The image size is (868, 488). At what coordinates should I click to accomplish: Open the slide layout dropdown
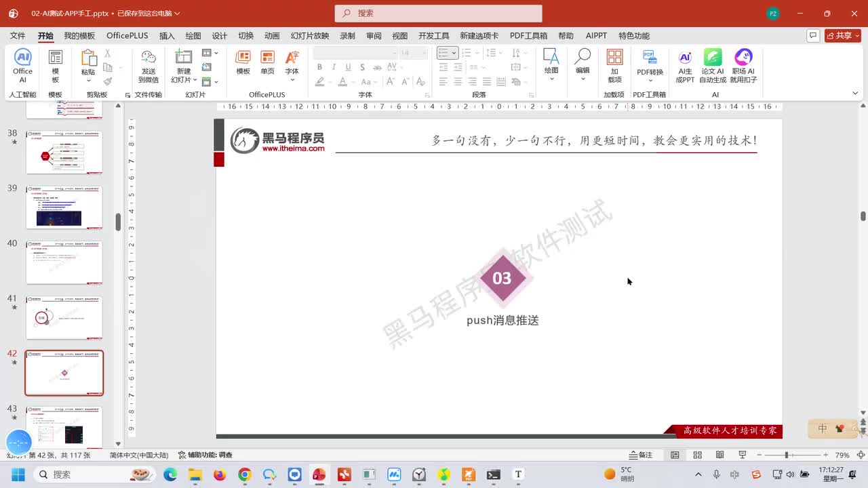coord(210,53)
